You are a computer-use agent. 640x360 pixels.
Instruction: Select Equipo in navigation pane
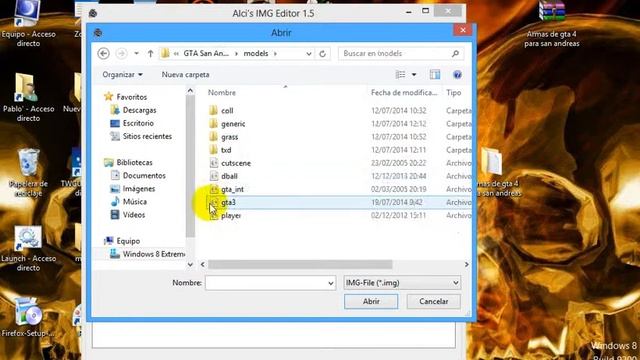coord(122,241)
